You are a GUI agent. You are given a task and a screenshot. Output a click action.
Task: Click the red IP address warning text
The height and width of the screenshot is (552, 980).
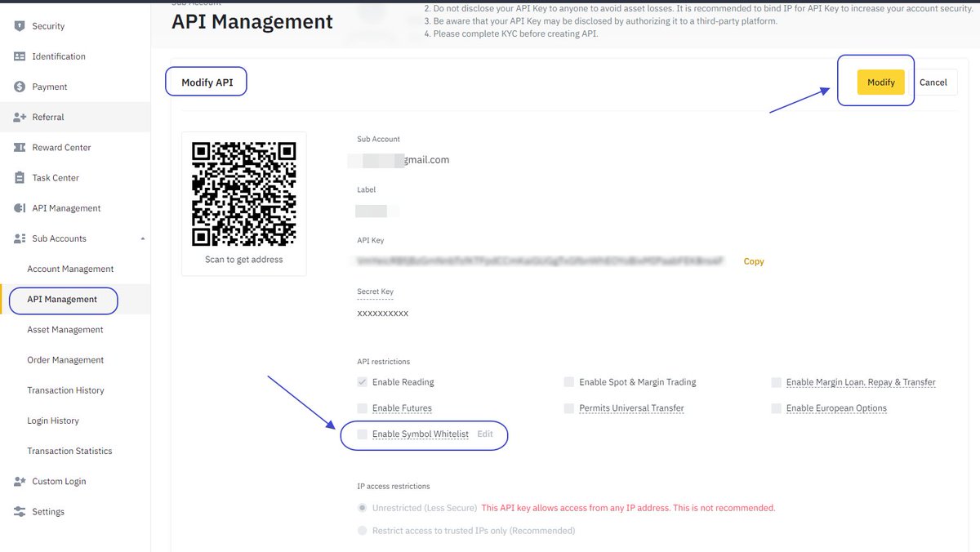point(628,507)
